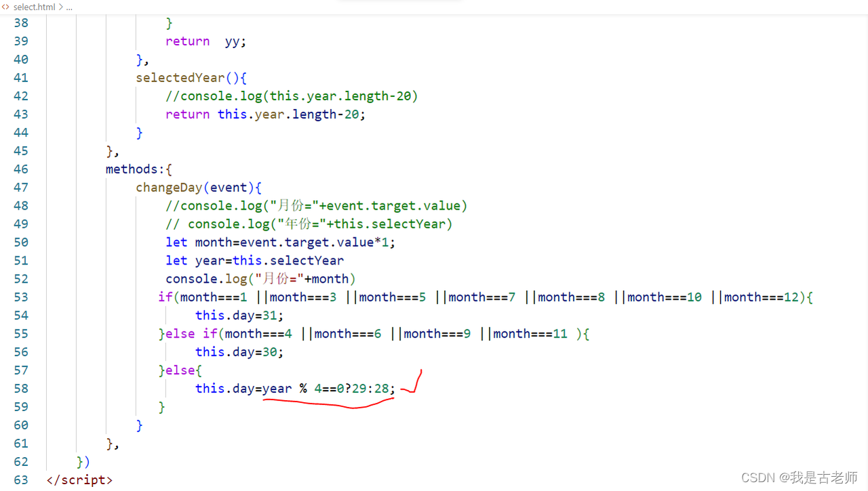The image size is (868, 491).
Task: Click the condition month===7
Action: pyautogui.click(x=482, y=297)
